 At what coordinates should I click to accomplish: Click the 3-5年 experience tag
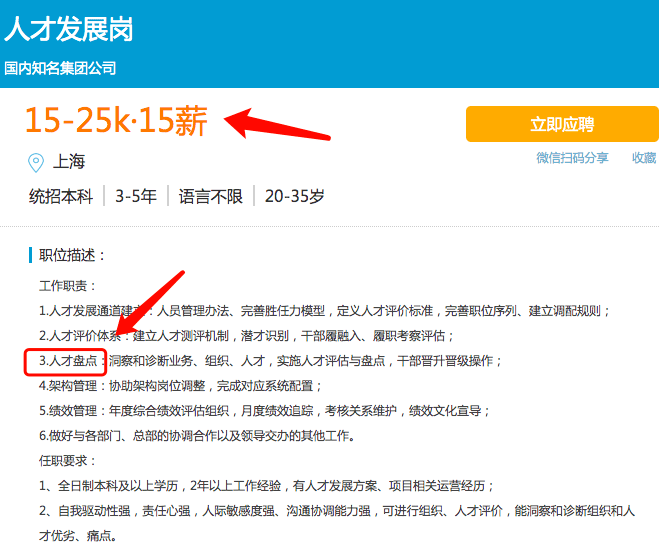pos(136,196)
